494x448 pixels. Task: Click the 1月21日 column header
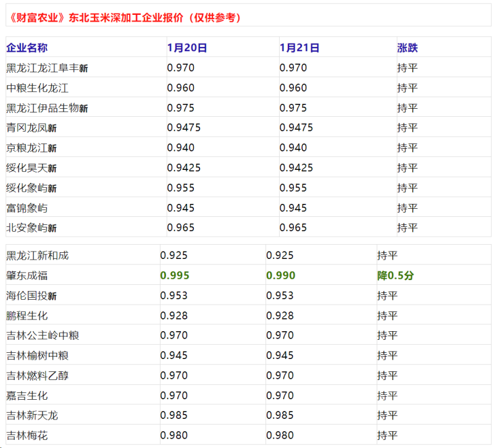click(x=299, y=48)
